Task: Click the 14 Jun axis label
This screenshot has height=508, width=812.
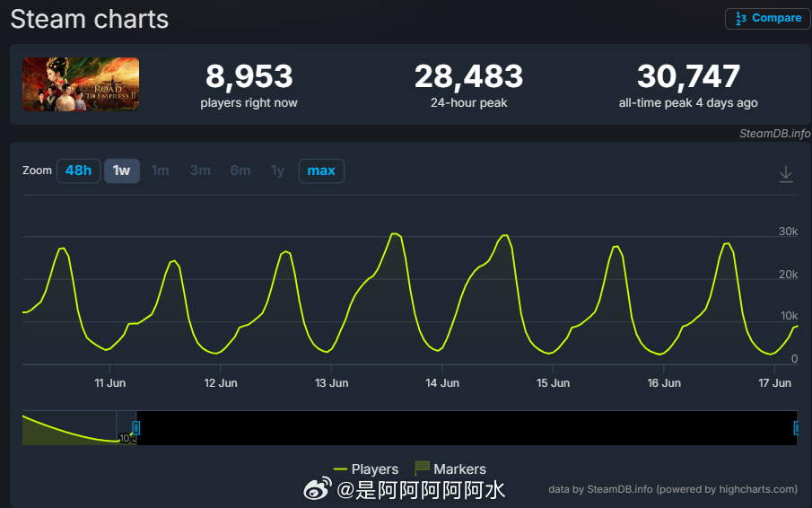Action: tap(442, 383)
